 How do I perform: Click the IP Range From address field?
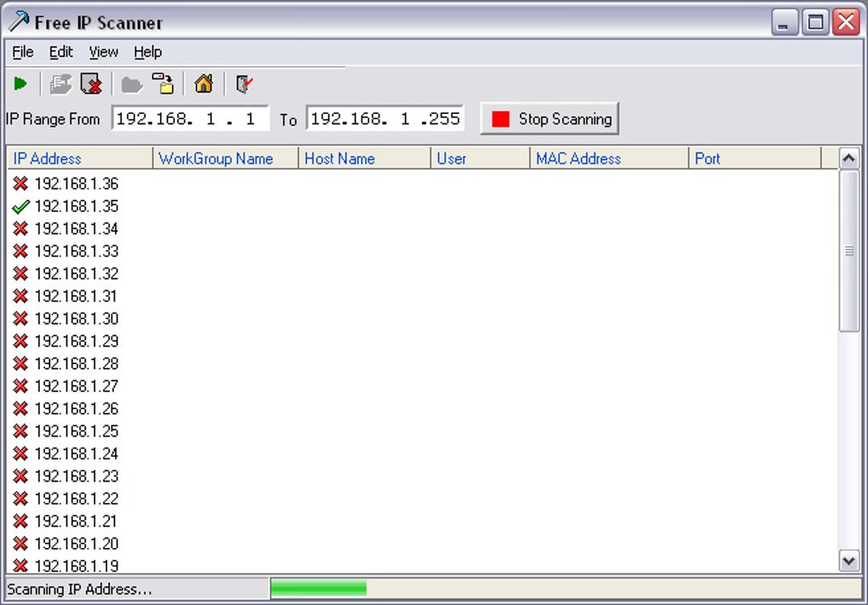point(191,118)
